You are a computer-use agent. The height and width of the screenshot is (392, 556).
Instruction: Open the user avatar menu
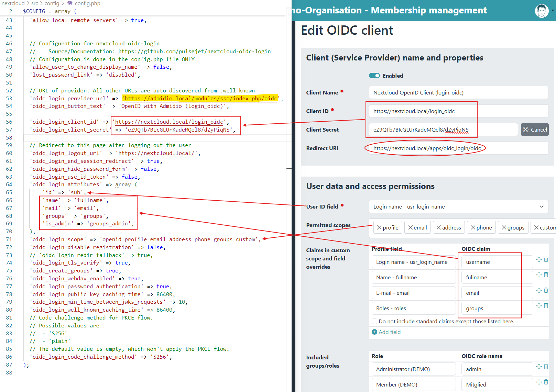coord(543,11)
